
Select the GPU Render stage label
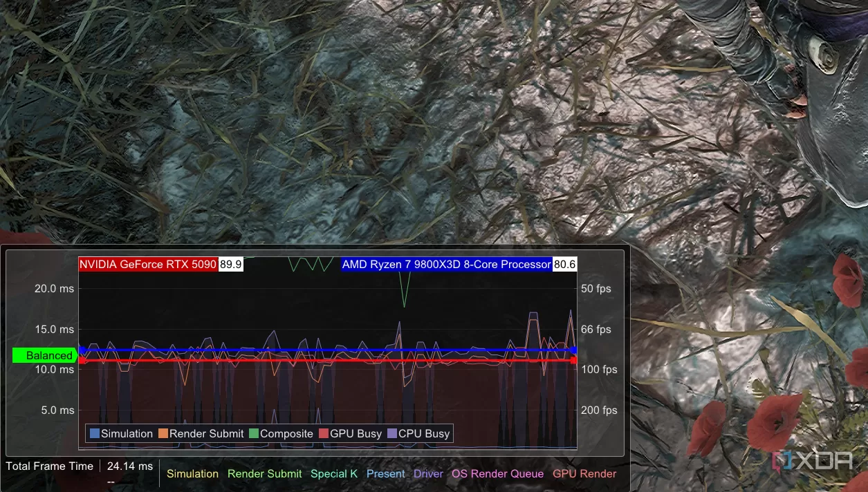pyautogui.click(x=584, y=473)
